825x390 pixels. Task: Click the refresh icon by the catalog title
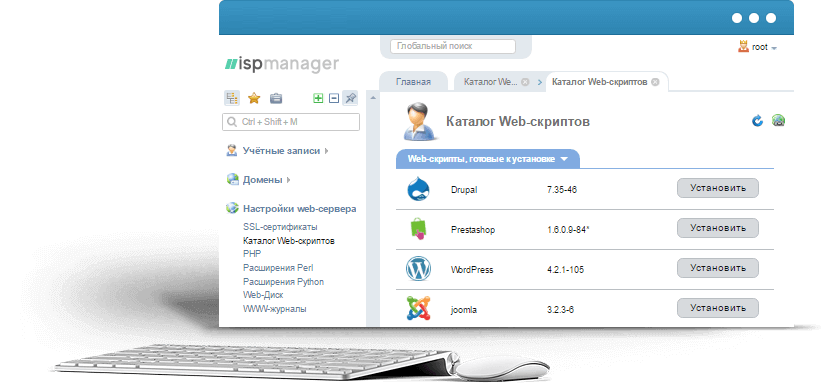pos(757,121)
